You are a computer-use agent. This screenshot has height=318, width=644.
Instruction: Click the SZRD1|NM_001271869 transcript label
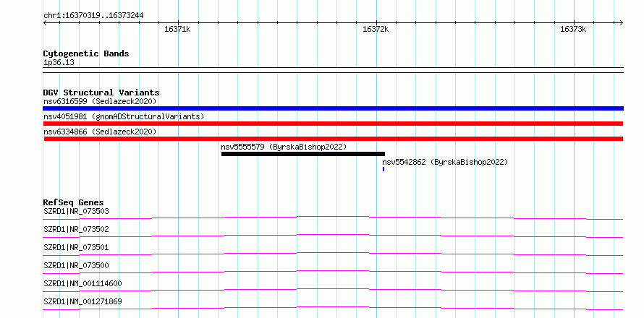[82, 301]
